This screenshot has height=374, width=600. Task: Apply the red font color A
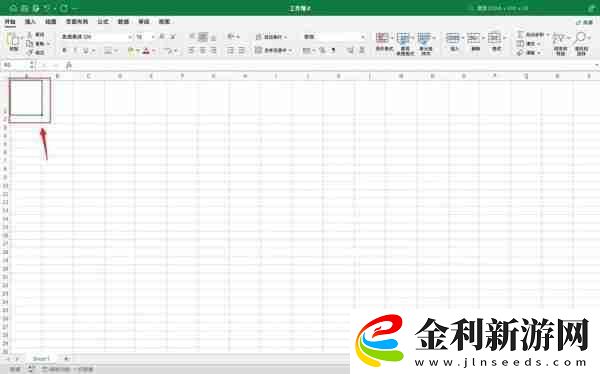click(x=146, y=51)
